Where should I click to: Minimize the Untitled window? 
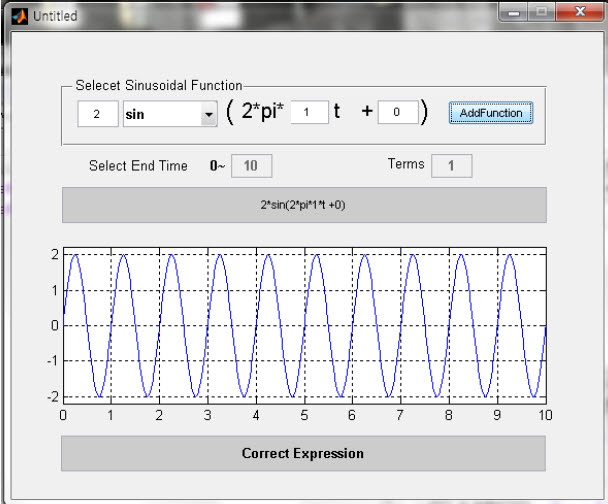[x=514, y=13]
